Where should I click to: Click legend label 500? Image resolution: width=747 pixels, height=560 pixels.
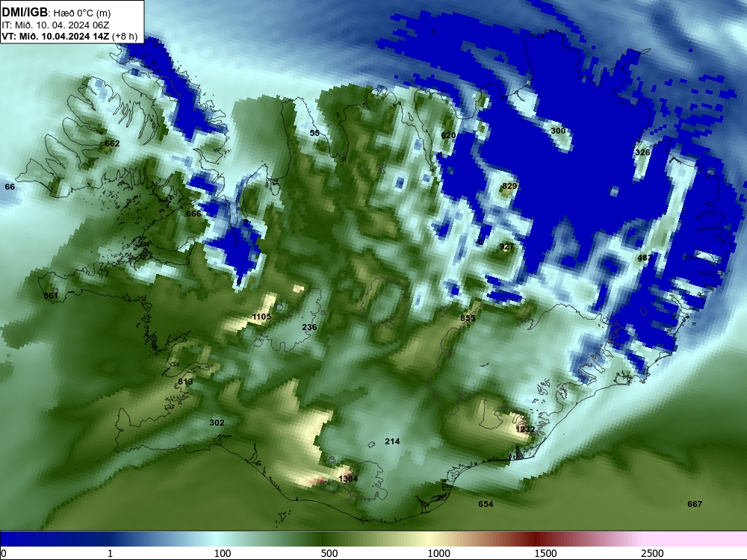(329, 553)
